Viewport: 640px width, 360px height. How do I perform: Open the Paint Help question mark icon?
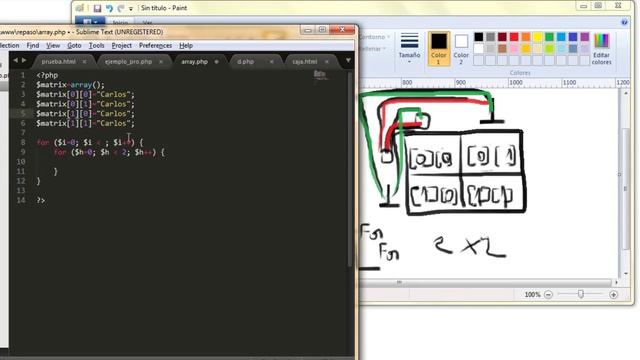click(x=624, y=22)
